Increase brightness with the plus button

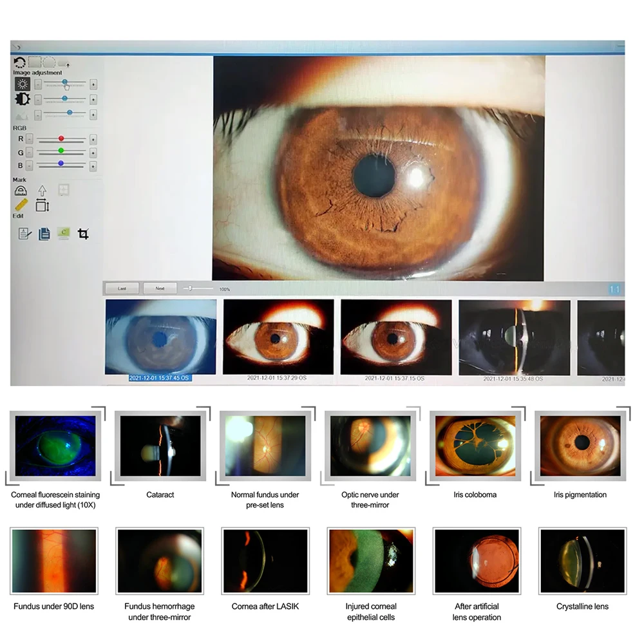[x=93, y=84]
